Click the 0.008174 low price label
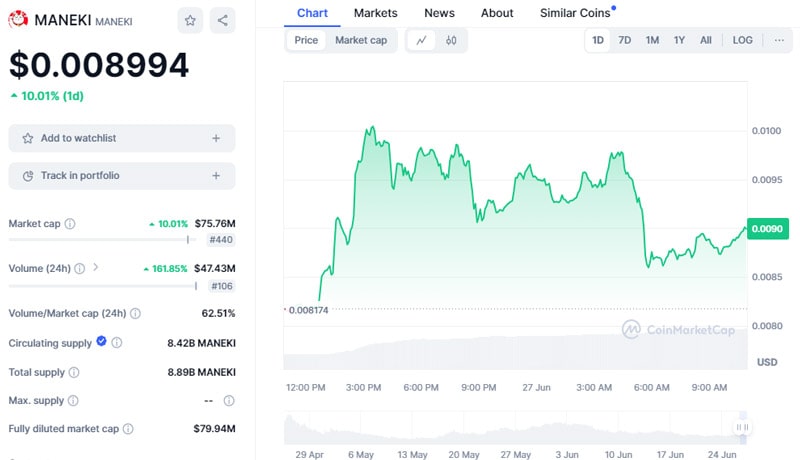The height and width of the screenshot is (460, 800). [308, 310]
